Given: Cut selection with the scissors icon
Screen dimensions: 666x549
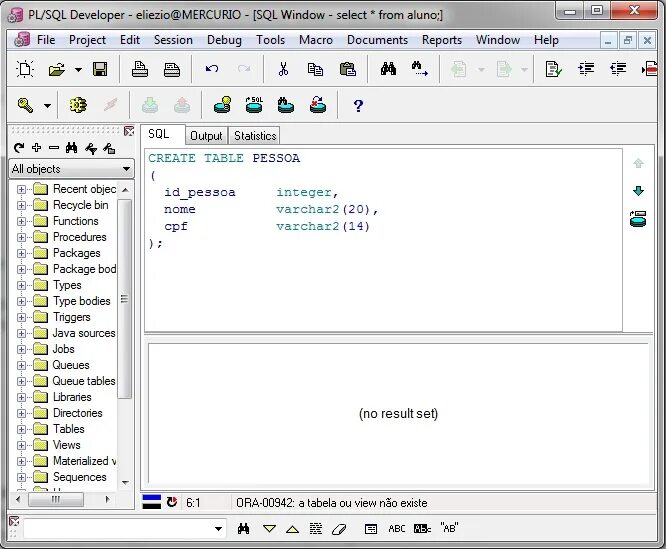Looking at the screenshot, I should tap(283, 69).
